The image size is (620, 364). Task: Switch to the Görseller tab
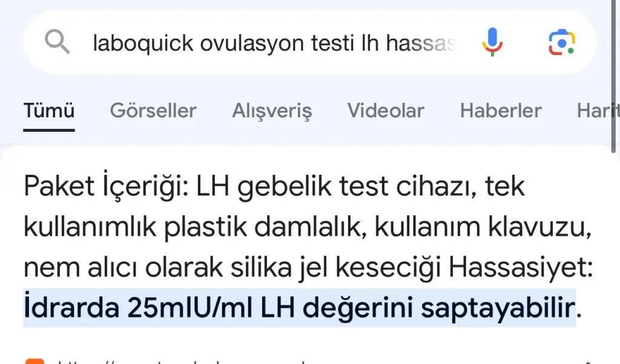[153, 111]
